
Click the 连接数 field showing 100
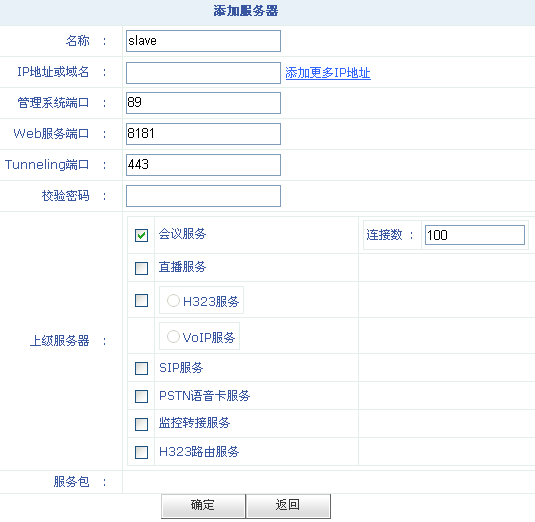(475, 235)
